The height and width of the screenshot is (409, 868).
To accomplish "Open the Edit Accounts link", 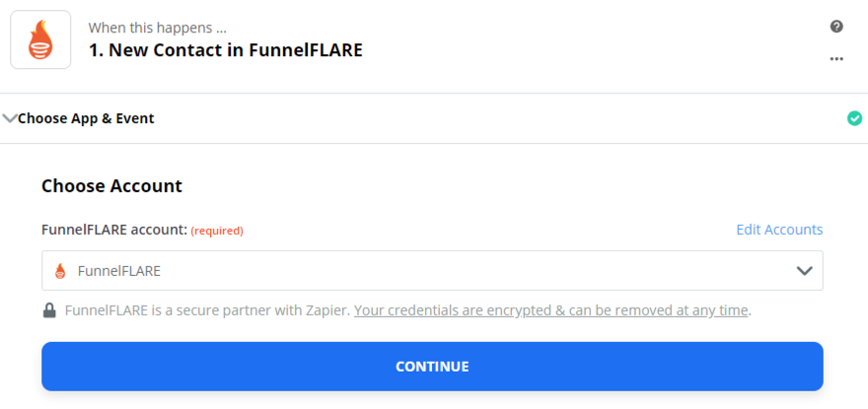I will click(779, 230).
